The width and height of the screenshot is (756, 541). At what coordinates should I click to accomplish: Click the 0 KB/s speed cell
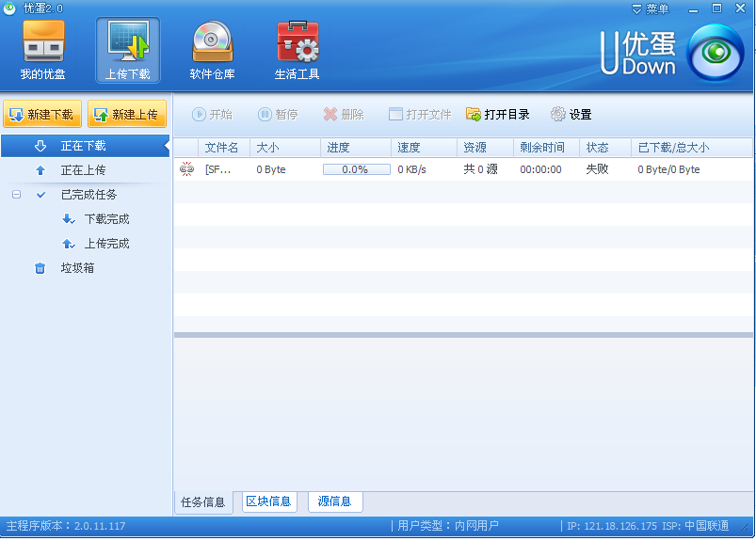pyautogui.click(x=411, y=169)
